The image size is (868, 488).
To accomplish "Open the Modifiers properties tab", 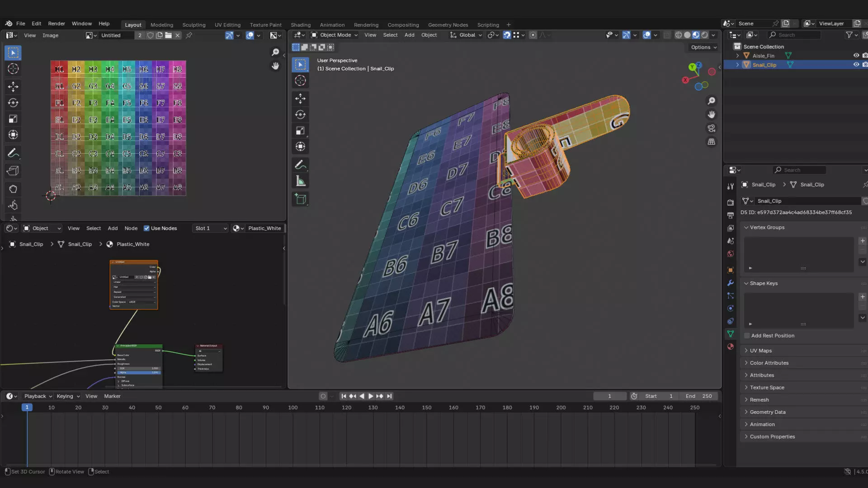I will (x=731, y=283).
